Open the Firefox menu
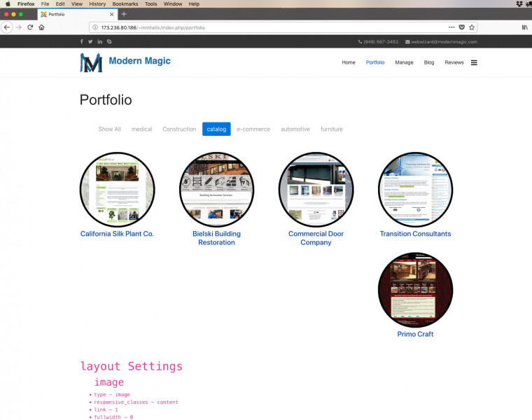The width and height of the screenshot is (532, 420). (x=26, y=3)
